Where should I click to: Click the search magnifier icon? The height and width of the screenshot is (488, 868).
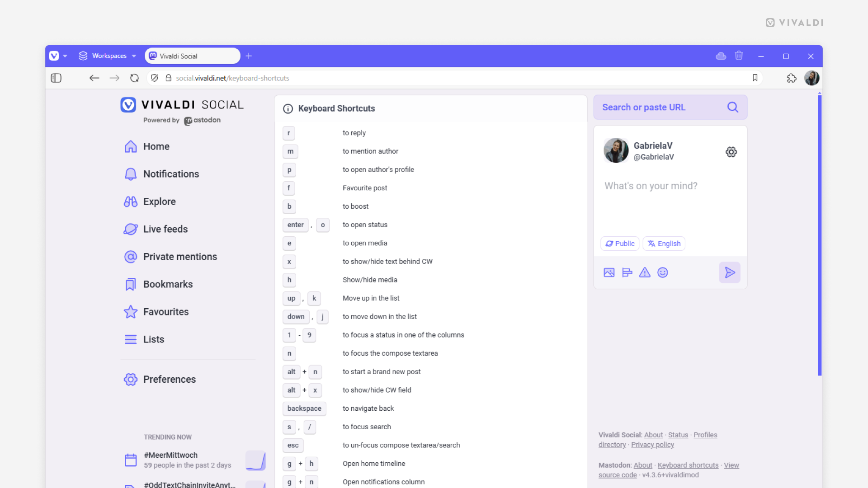pyautogui.click(x=733, y=107)
